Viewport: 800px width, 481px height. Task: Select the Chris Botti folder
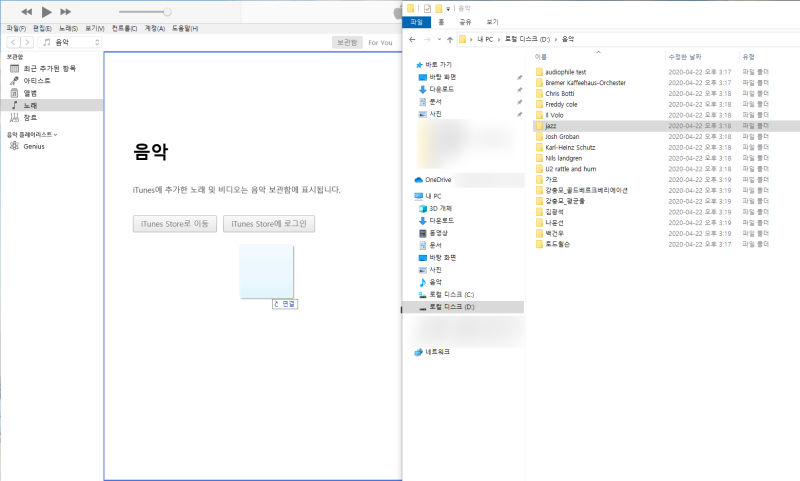(560, 93)
